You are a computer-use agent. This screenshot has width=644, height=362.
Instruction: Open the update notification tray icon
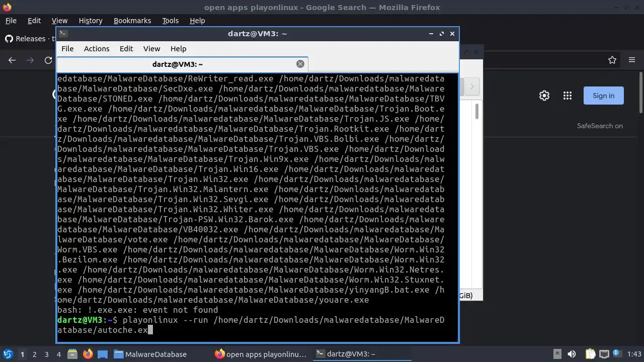coord(617,354)
